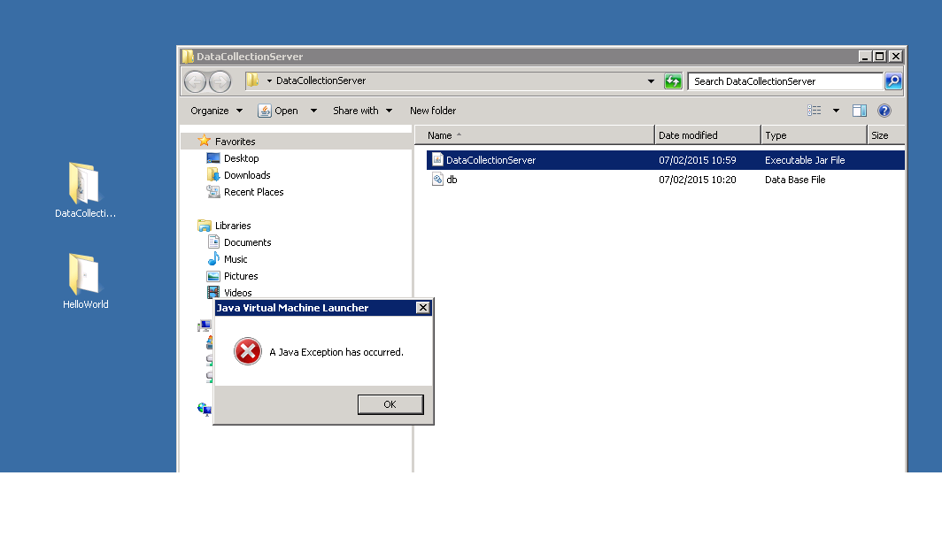Click the search magnifier icon
Viewport: 942px width, 560px height.
pyautogui.click(x=893, y=81)
